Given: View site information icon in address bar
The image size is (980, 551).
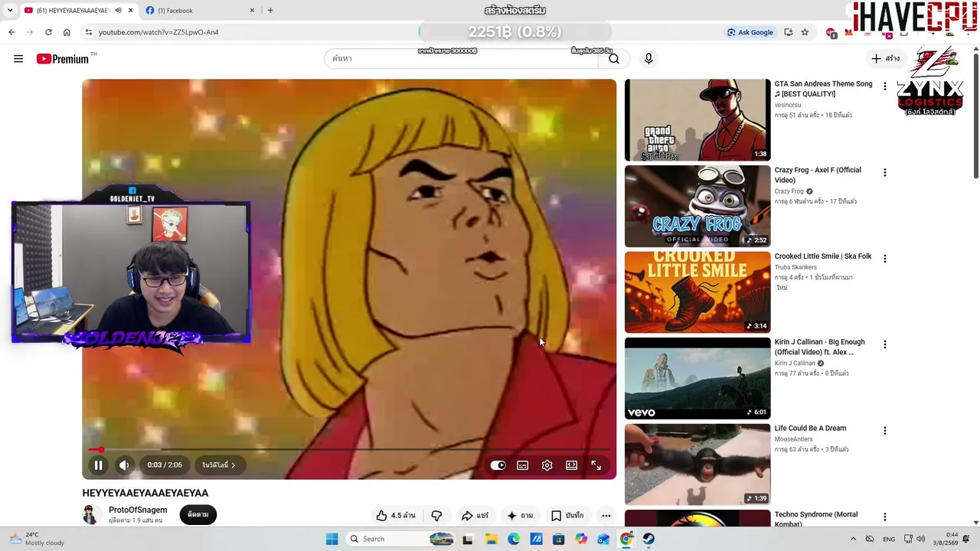Looking at the screenshot, I should point(89,32).
